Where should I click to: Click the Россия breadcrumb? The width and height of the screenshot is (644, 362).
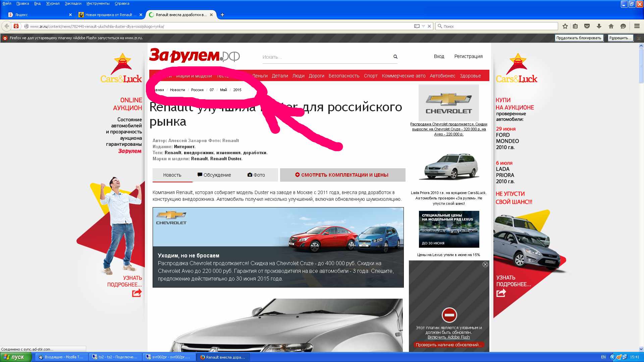197,90
